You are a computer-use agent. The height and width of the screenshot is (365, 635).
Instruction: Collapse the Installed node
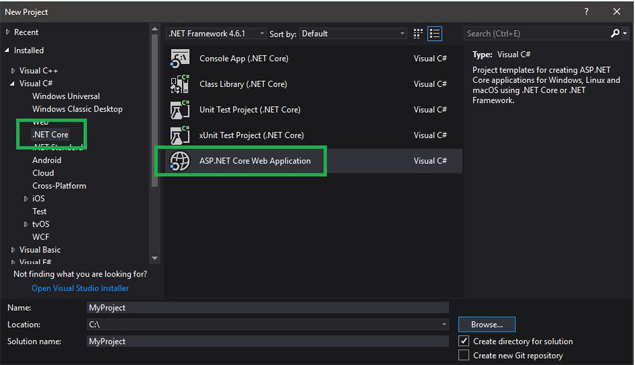tap(7, 50)
